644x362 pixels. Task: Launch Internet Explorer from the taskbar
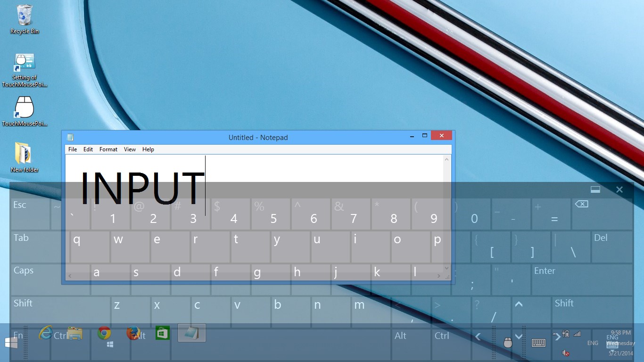[x=46, y=333]
